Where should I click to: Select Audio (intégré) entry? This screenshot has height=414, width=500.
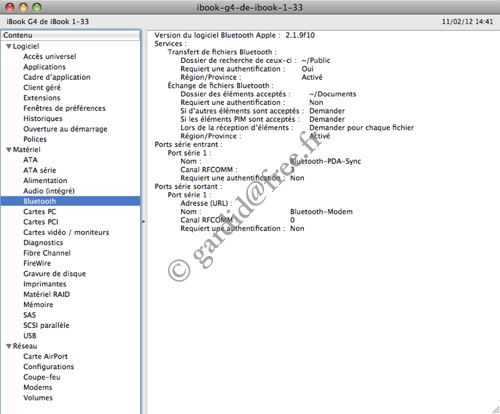tap(49, 191)
